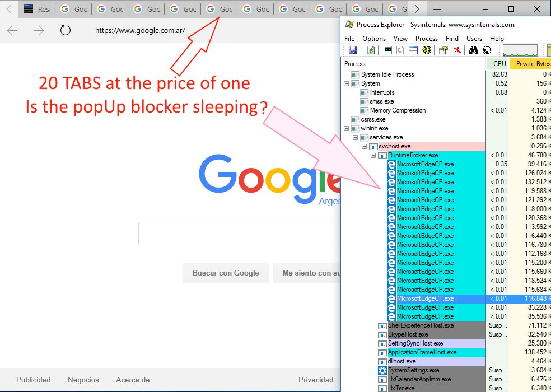The width and height of the screenshot is (551, 392).
Task: Click the Edge refresh page icon
Action: 66,31
